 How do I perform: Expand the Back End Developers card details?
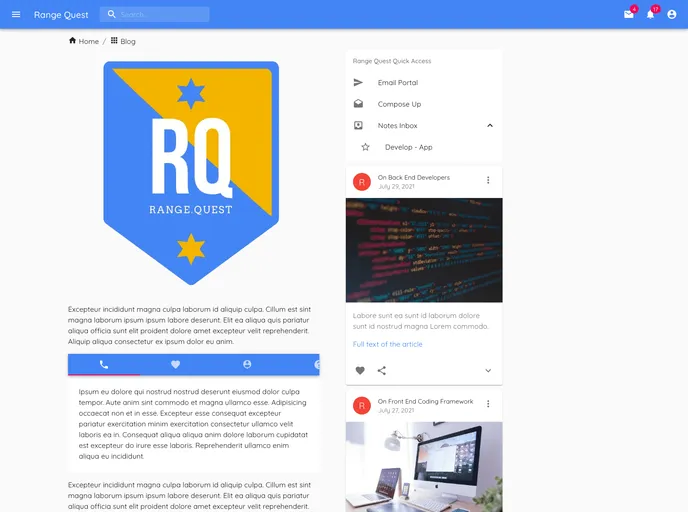488,370
